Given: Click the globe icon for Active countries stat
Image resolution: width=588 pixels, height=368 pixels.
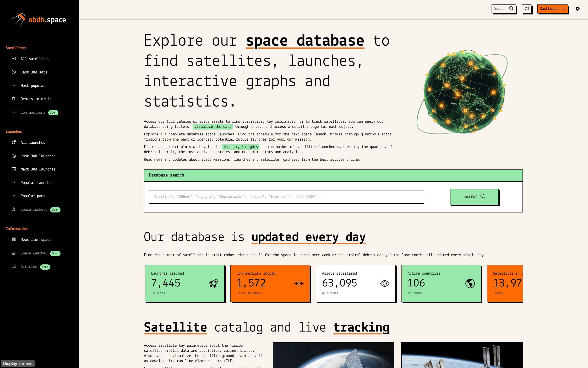Looking at the screenshot, I should pyautogui.click(x=470, y=283).
